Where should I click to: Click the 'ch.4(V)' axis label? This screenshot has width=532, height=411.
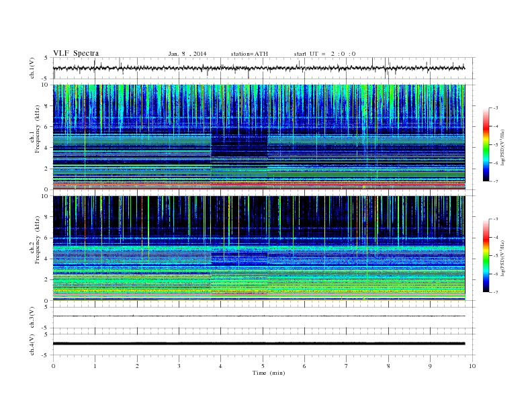click(x=32, y=345)
